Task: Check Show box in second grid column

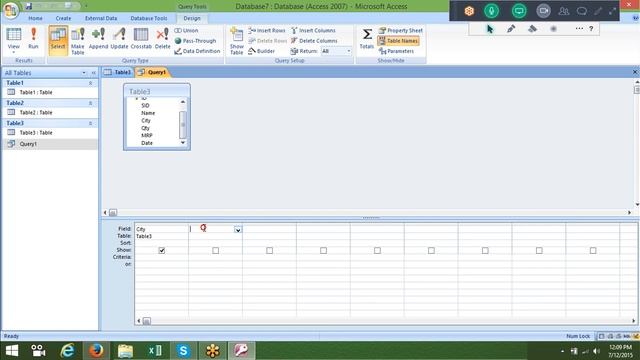Action: [216, 250]
